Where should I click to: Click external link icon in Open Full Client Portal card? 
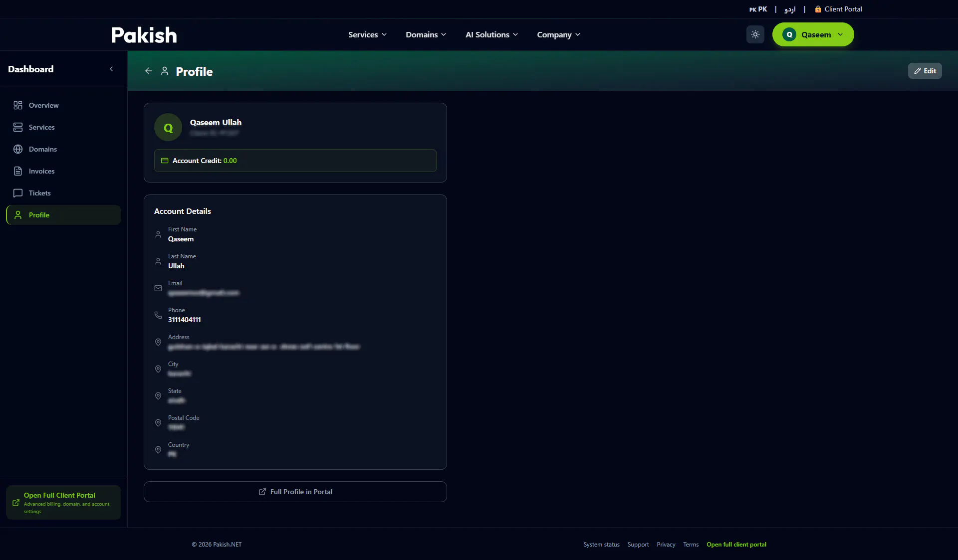(x=16, y=503)
